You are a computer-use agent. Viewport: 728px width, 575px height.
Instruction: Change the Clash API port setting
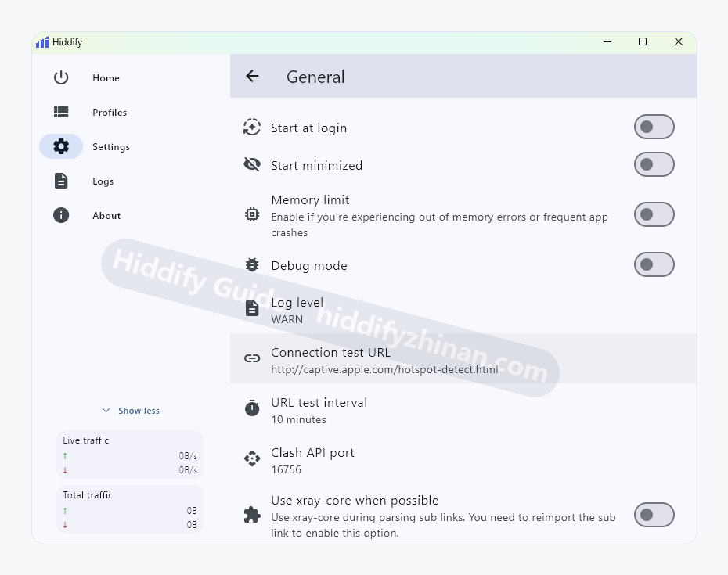tap(463, 458)
